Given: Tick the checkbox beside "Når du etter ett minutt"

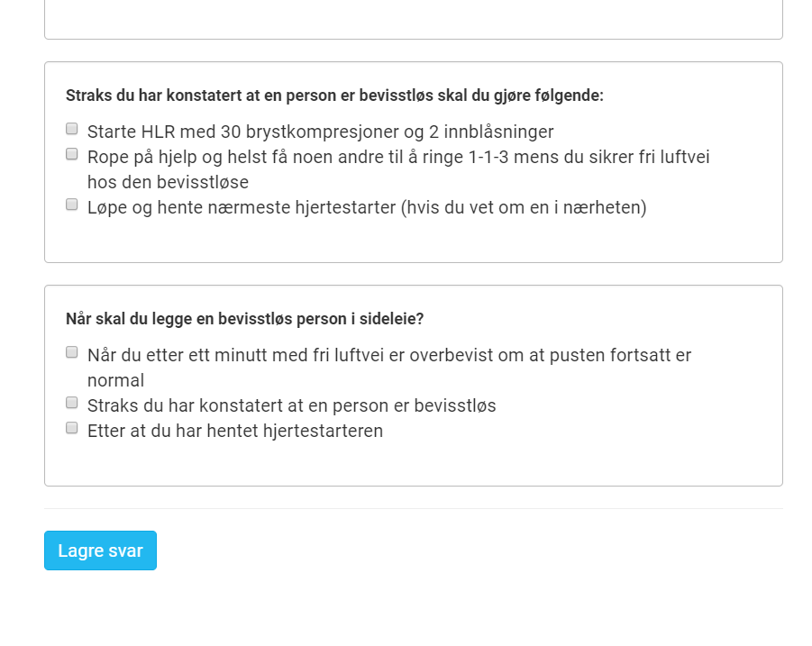Looking at the screenshot, I should click(72, 352).
